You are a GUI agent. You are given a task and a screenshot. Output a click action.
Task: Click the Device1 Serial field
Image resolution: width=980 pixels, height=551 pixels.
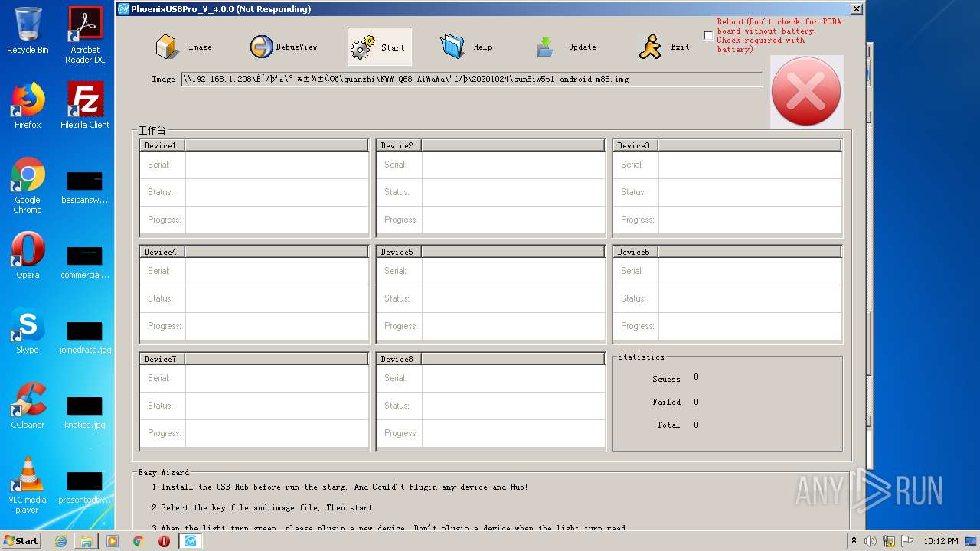[276, 165]
